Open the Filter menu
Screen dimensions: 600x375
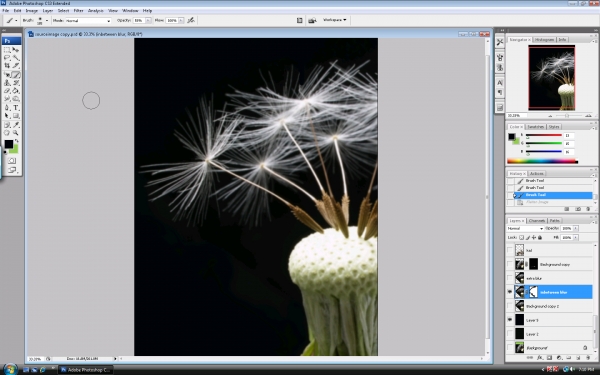(x=78, y=11)
